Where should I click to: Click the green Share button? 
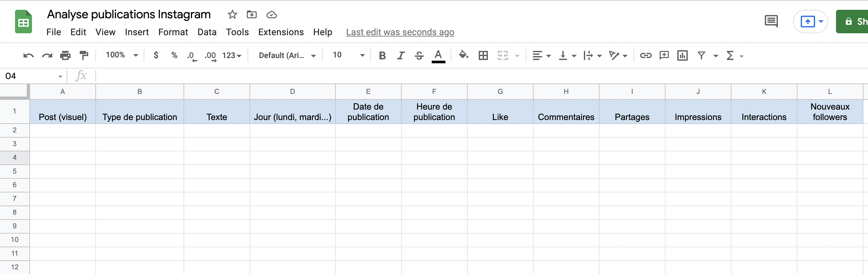pyautogui.click(x=852, y=22)
